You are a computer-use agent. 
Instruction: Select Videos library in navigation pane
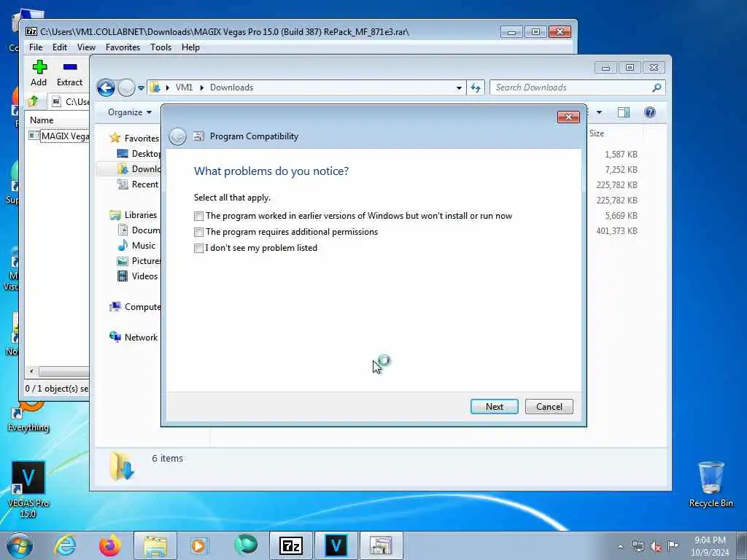(138, 276)
